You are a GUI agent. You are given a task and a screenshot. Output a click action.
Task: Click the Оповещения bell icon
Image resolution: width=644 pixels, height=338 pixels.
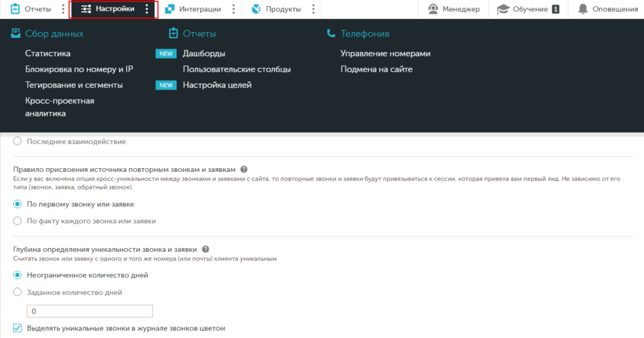click(583, 9)
